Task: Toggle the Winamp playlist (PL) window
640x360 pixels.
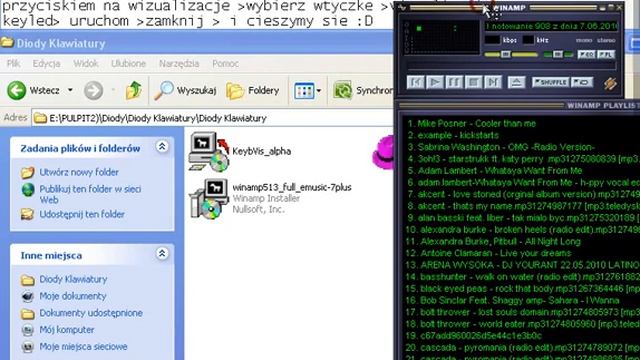Action: [606, 54]
